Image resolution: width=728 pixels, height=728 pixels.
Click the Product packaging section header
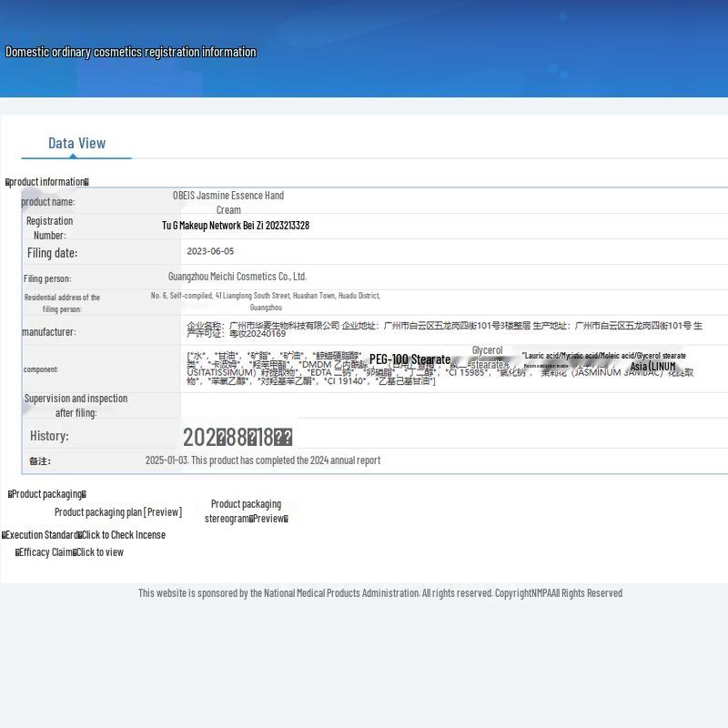(x=47, y=494)
